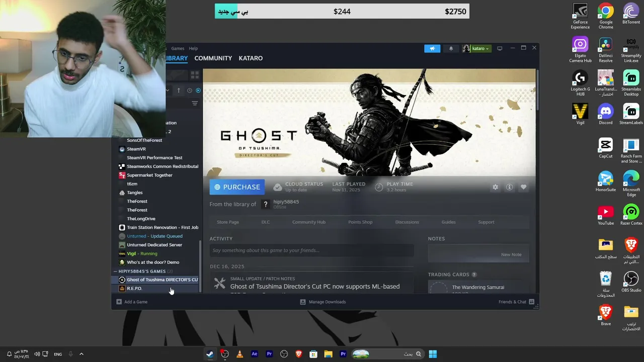Select Supermarket Together in library
The width and height of the screenshot is (644, 362).
coord(156,175)
